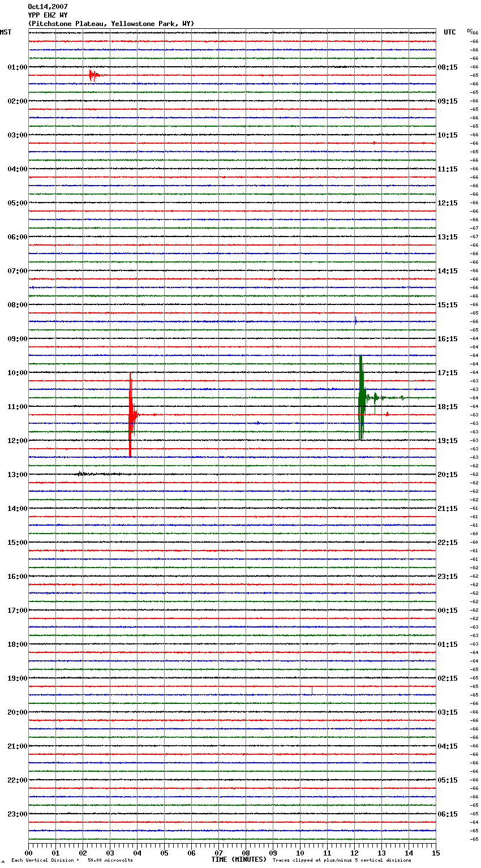Select the 23:00 MST hour label
The width and height of the screenshot is (481, 868).
click(17, 814)
